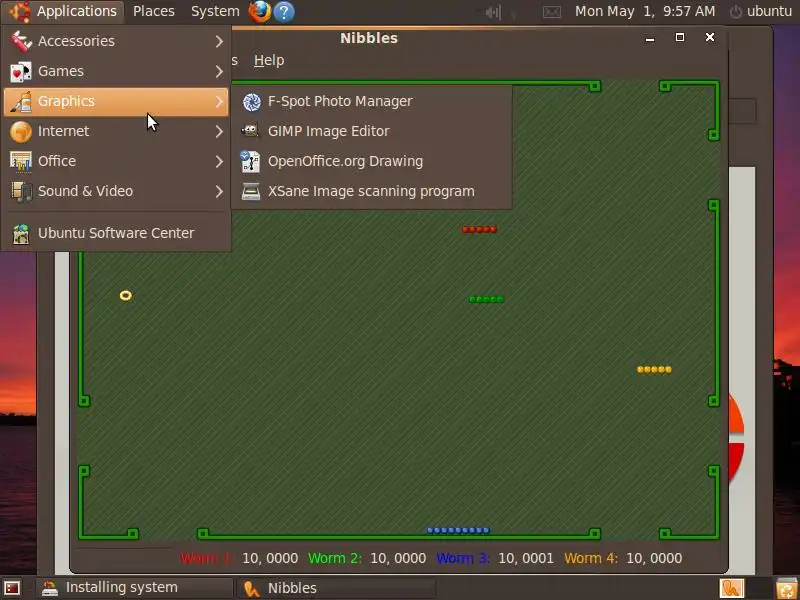Viewport: 800px width, 600px height.
Task: Click the Graphics category icon
Action: pyautogui.click(x=21, y=101)
